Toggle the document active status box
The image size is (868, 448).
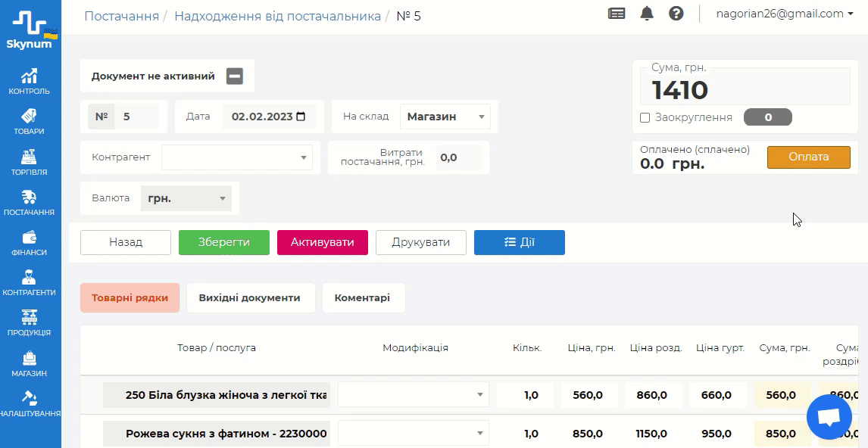[x=235, y=76]
